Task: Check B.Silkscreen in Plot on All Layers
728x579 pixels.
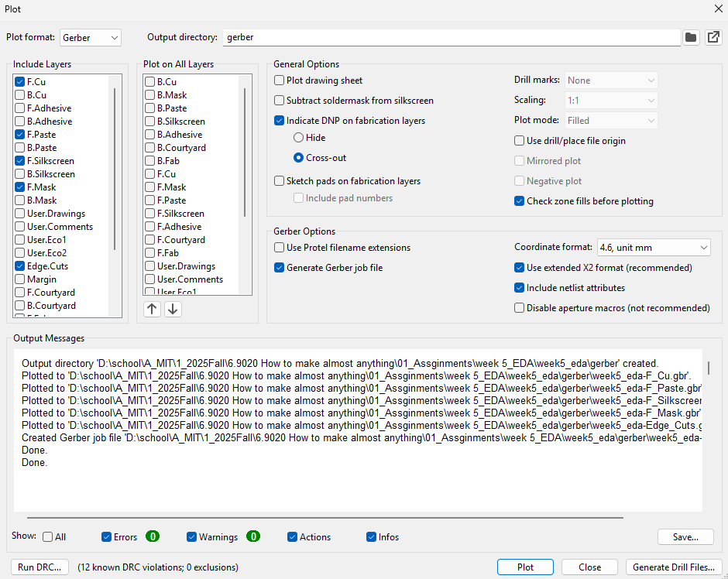Action: pos(151,122)
